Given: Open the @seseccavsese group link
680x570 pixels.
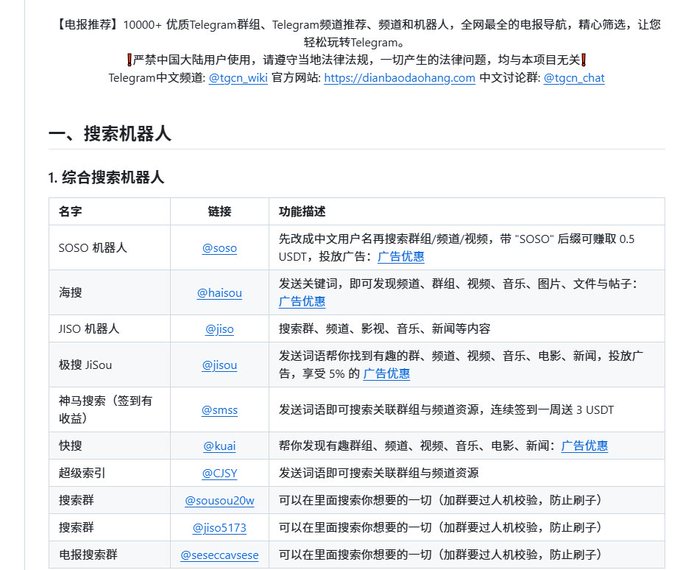Looking at the screenshot, I should pyautogui.click(x=219, y=555).
